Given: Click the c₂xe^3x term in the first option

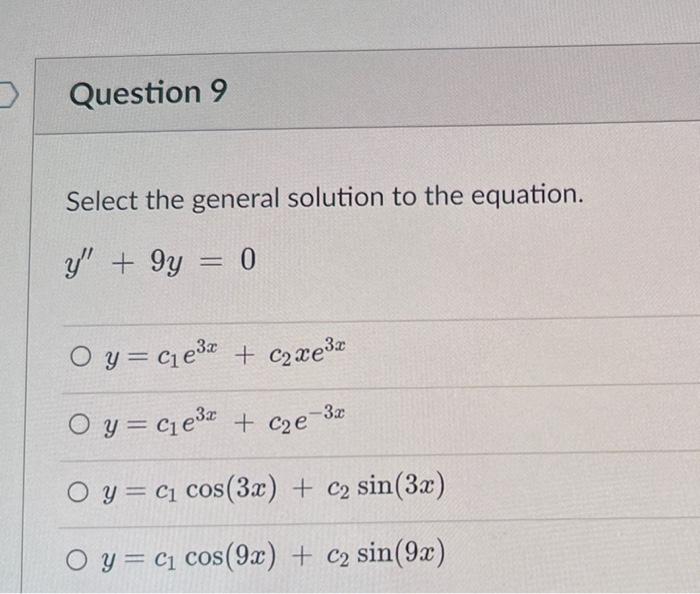Looking at the screenshot, I should point(307,352).
